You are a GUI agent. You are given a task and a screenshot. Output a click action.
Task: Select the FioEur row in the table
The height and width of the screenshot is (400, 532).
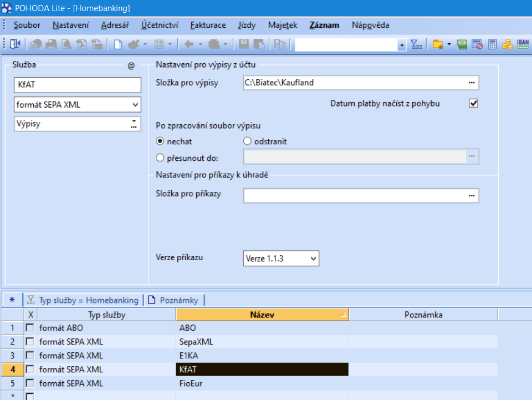262,383
